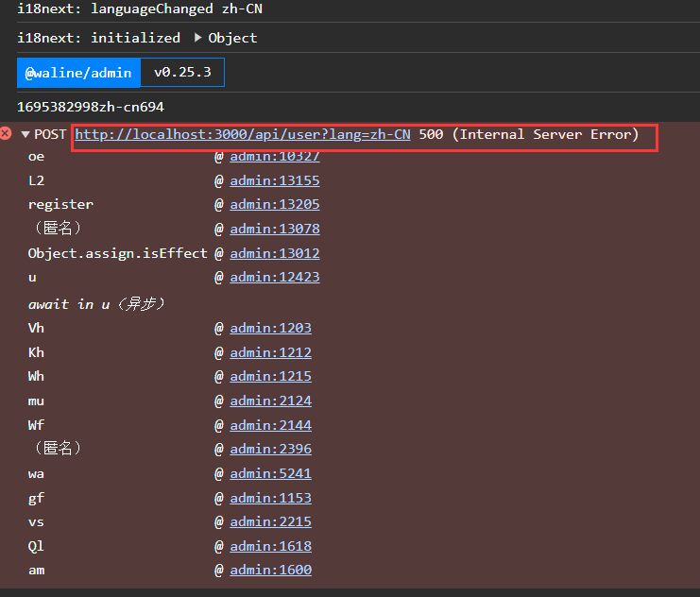Expand the initialized Object entry

tap(198, 38)
